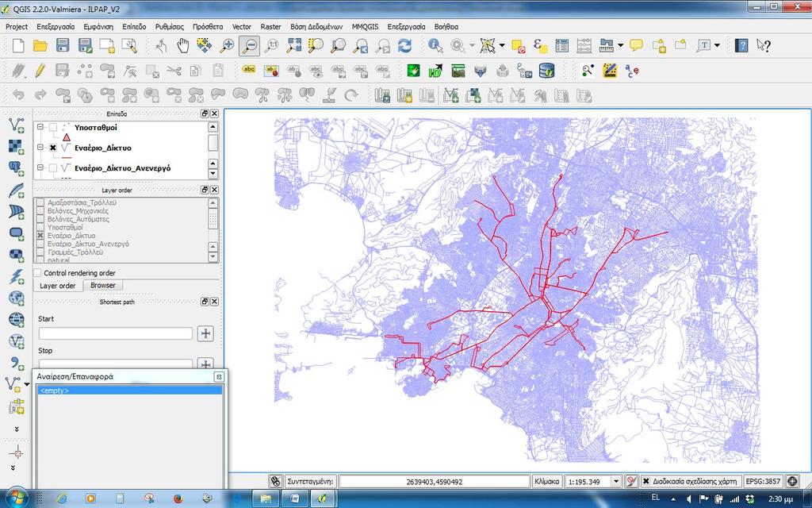Toggle the map rendering checkbox in status bar
812x508 pixels.
pyautogui.click(x=645, y=481)
